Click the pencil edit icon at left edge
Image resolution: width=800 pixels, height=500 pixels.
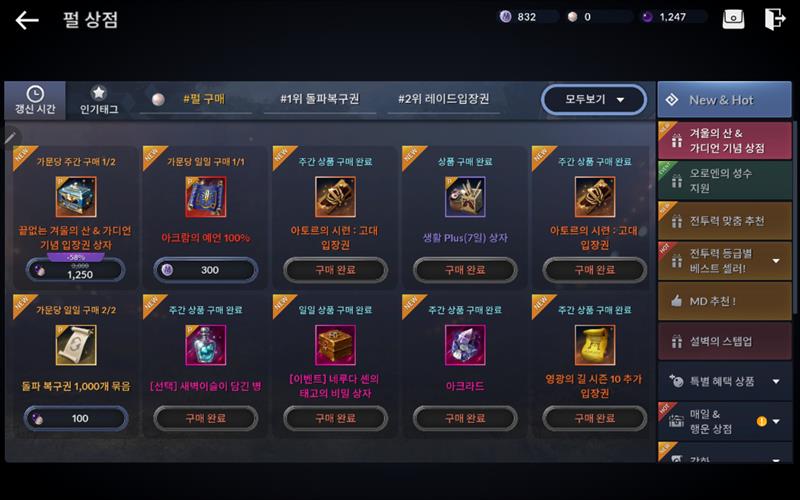pyautogui.click(x=11, y=137)
